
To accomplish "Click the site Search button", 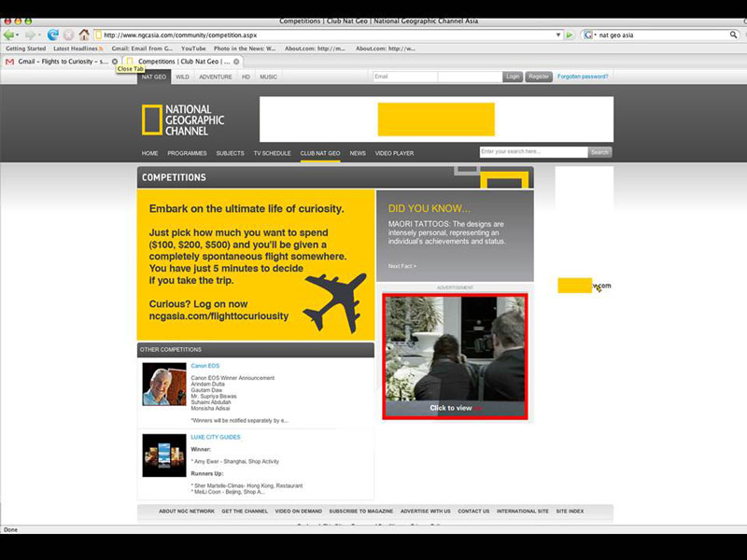I will (x=599, y=152).
